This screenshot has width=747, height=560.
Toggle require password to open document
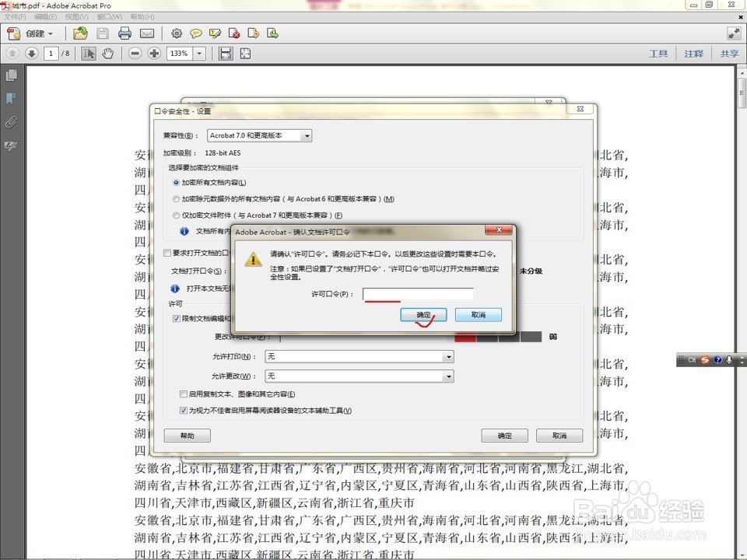click(167, 253)
